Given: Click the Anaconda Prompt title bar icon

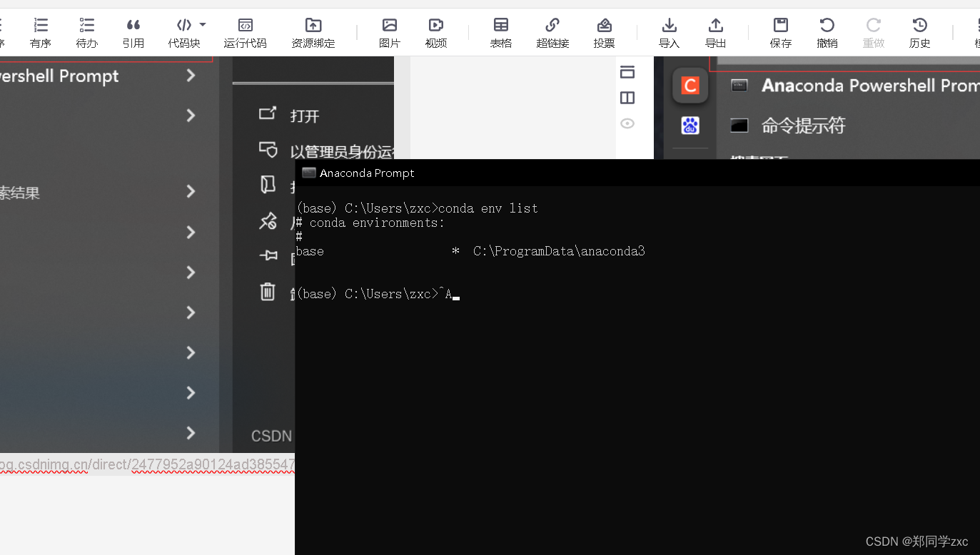Looking at the screenshot, I should point(309,173).
